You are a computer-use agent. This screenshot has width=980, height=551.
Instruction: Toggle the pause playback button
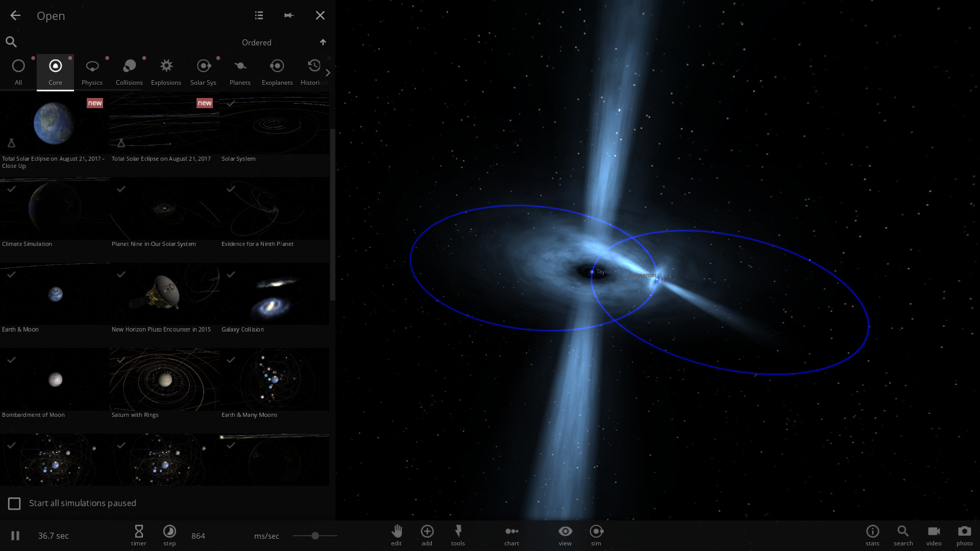(x=15, y=535)
